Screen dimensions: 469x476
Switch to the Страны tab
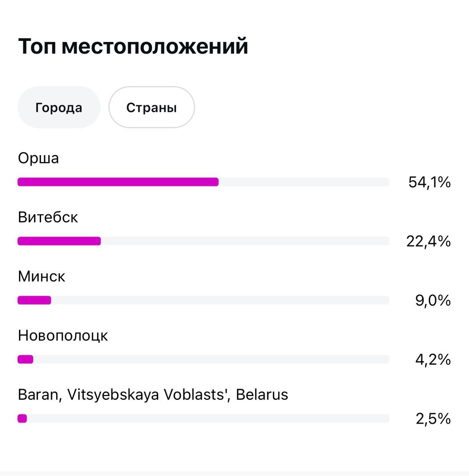click(151, 107)
